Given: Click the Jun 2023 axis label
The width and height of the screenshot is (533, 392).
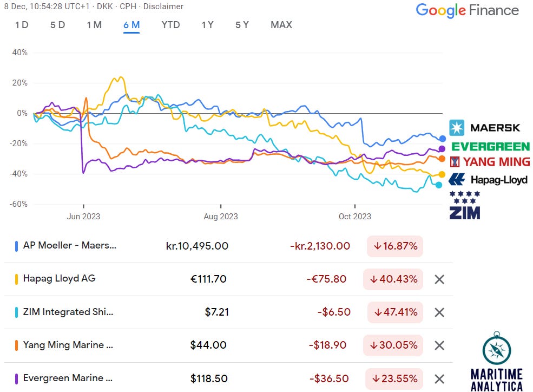Looking at the screenshot, I should tap(83, 217).
